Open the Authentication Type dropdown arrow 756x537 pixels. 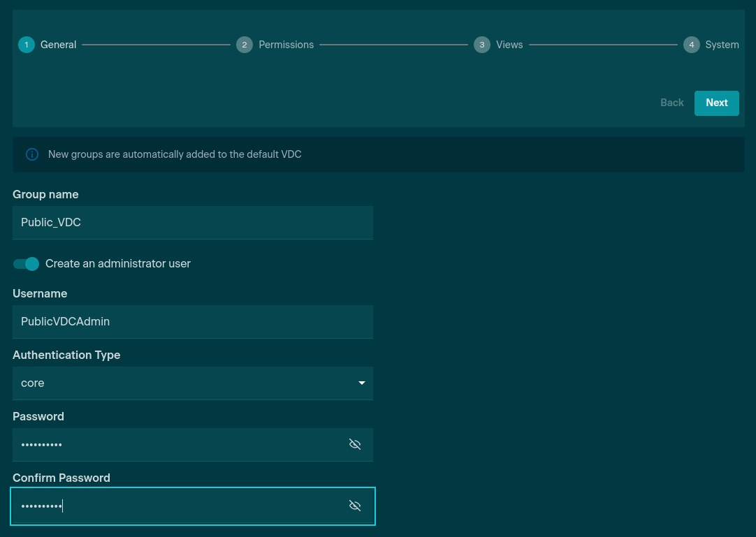(x=361, y=383)
